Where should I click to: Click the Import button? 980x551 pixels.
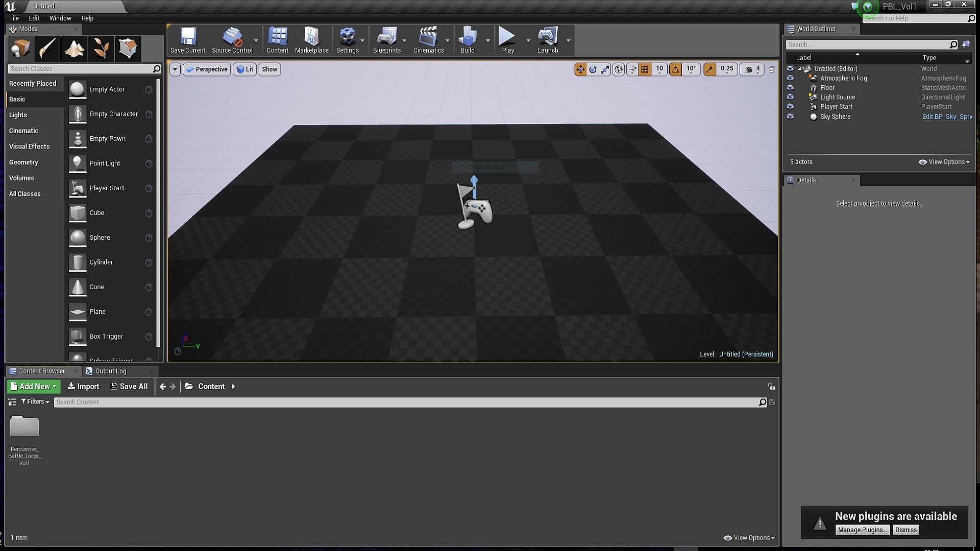[x=84, y=387]
